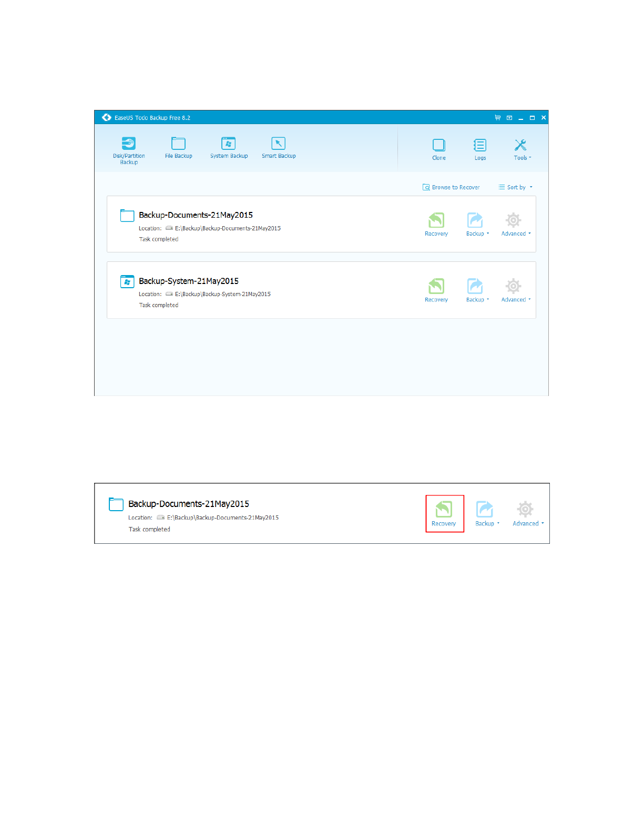Launch System Backup option
The height and width of the screenshot is (832, 644).
[229, 147]
